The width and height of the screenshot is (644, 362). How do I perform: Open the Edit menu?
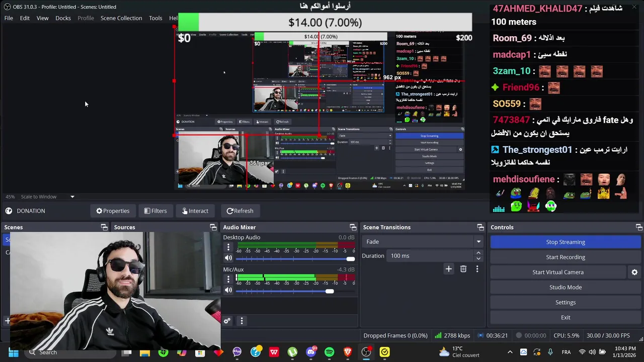25,18
